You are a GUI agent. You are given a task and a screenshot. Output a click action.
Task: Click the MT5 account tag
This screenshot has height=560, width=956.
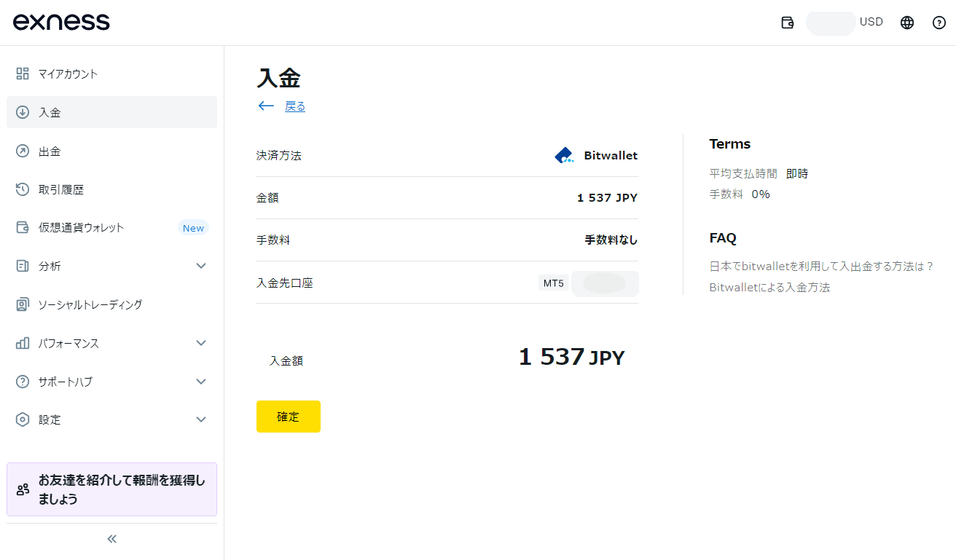point(554,283)
